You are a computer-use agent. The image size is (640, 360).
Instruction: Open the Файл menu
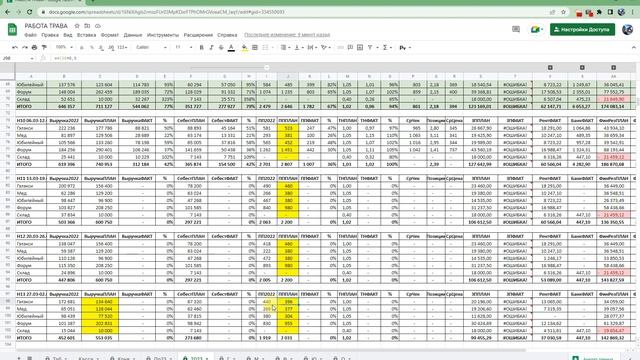click(31, 35)
